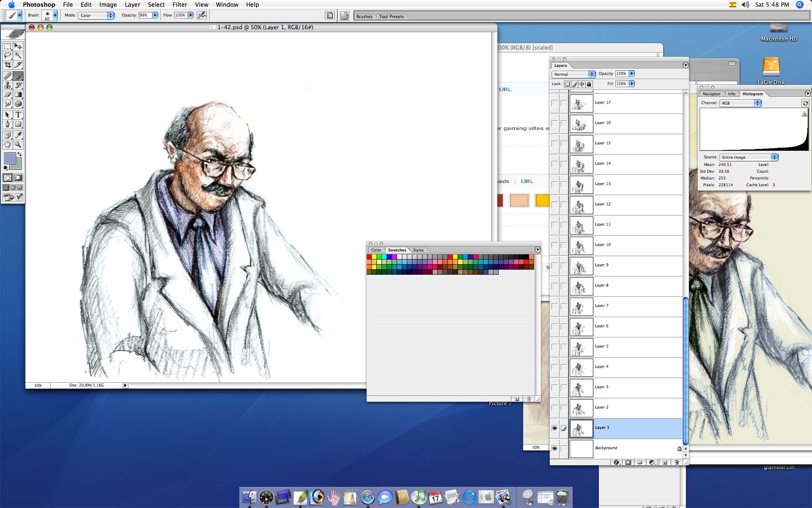Select the Smudge tool
The image size is (812, 508).
pos(8,104)
